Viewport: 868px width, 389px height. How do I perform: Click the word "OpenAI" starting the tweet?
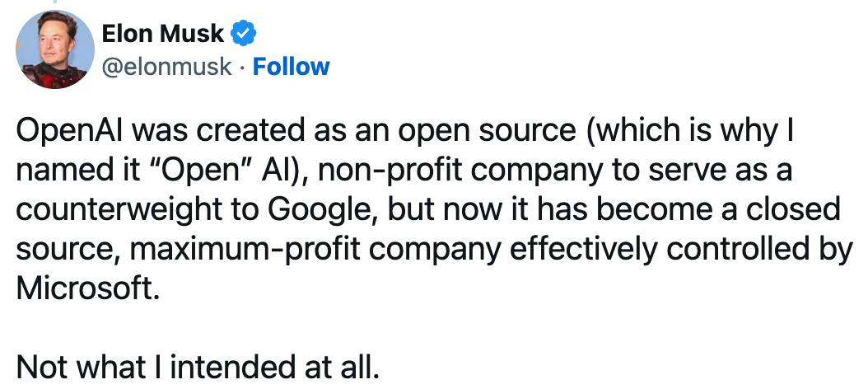(68, 131)
